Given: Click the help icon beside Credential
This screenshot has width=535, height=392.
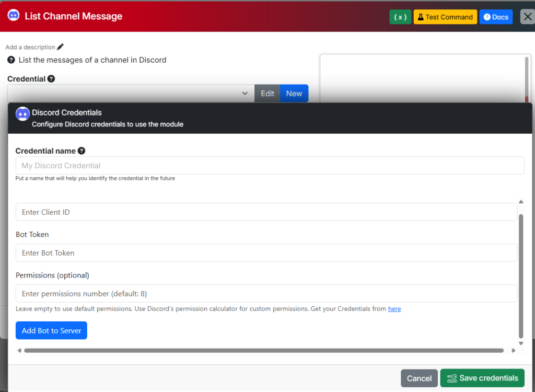Looking at the screenshot, I should point(51,79).
